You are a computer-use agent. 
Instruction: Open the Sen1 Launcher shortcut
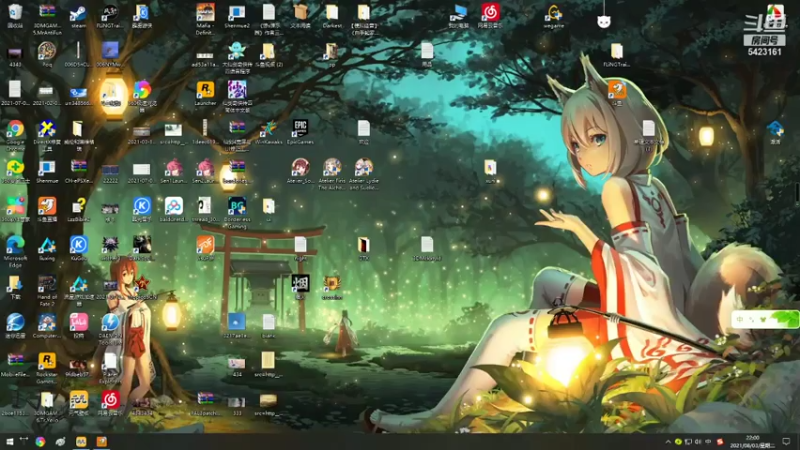(173, 171)
